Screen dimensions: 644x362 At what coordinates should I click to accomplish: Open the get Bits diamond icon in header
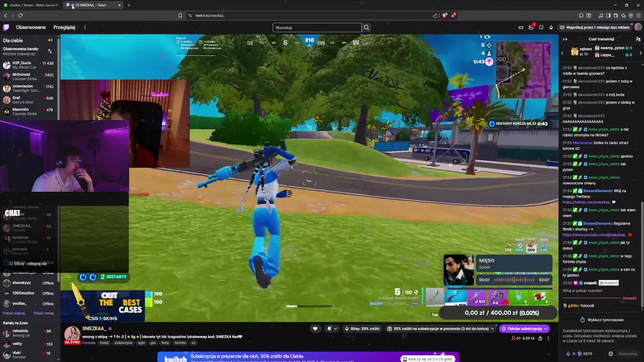click(551, 27)
